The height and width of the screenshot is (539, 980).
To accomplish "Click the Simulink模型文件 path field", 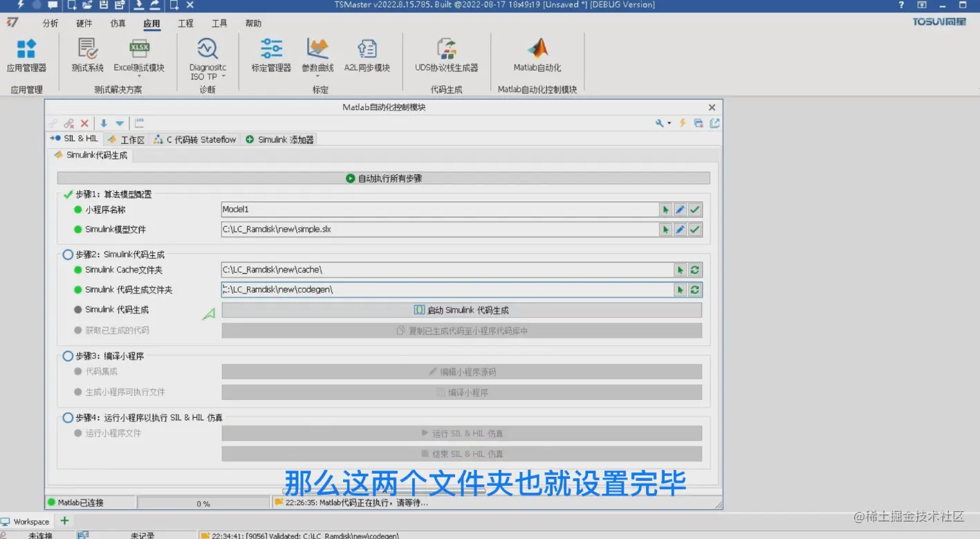I will [440, 230].
